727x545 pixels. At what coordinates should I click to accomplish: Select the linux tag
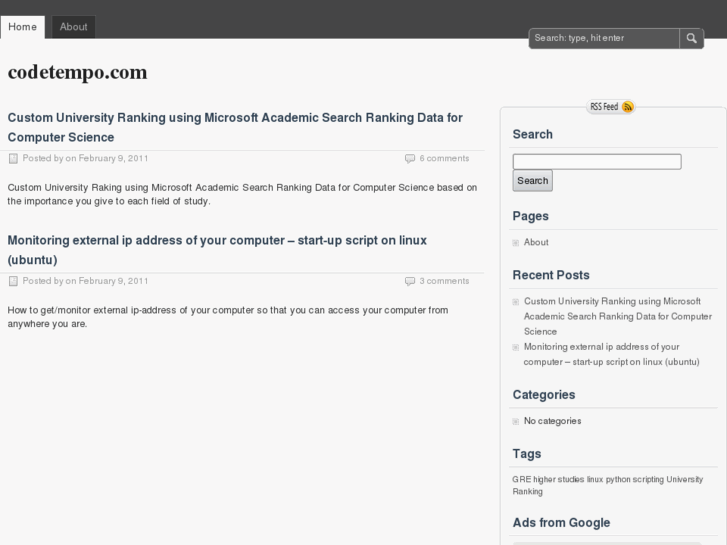[595, 479]
